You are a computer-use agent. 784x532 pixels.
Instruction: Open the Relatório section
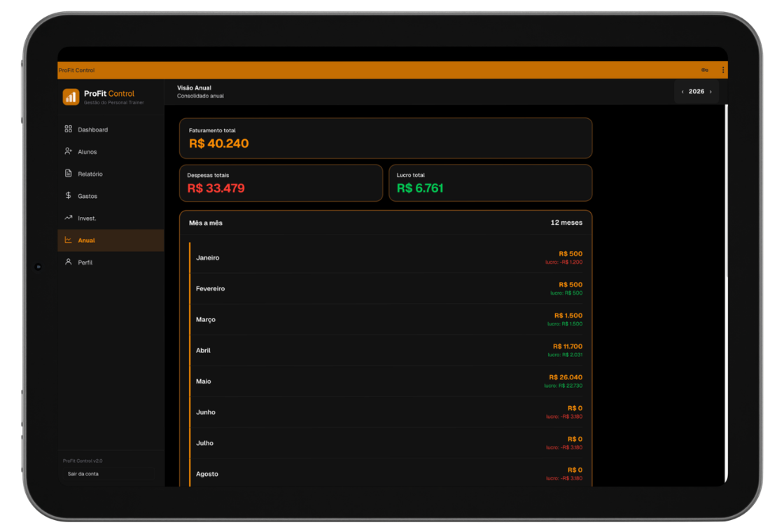point(111,174)
